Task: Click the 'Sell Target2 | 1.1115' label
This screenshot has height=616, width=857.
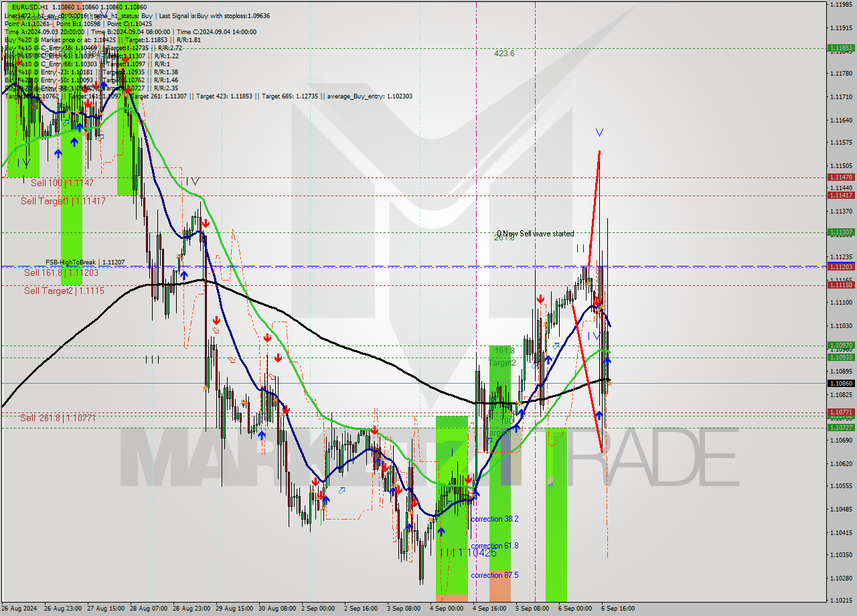Action: click(64, 291)
